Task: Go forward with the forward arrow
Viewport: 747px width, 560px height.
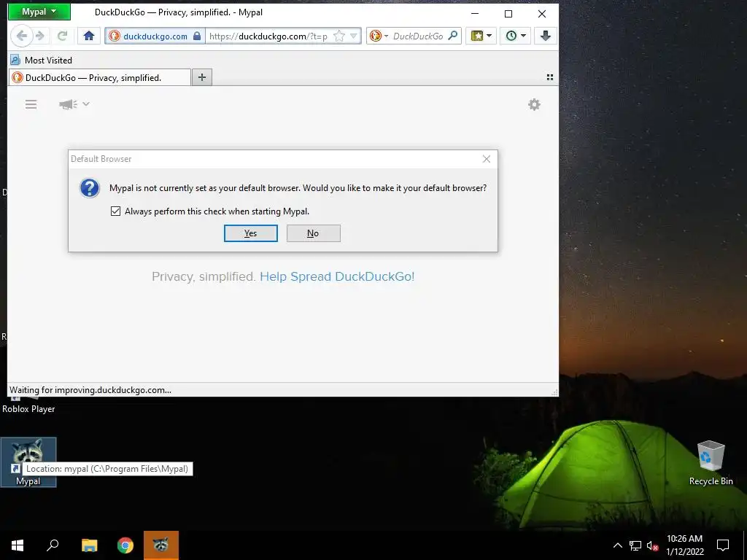Action: coord(41,36)
